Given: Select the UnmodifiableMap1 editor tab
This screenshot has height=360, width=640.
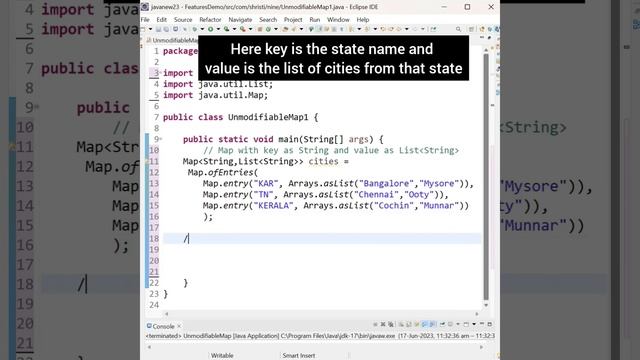Looking at the screenshot, I should click(x=173, y=40).
